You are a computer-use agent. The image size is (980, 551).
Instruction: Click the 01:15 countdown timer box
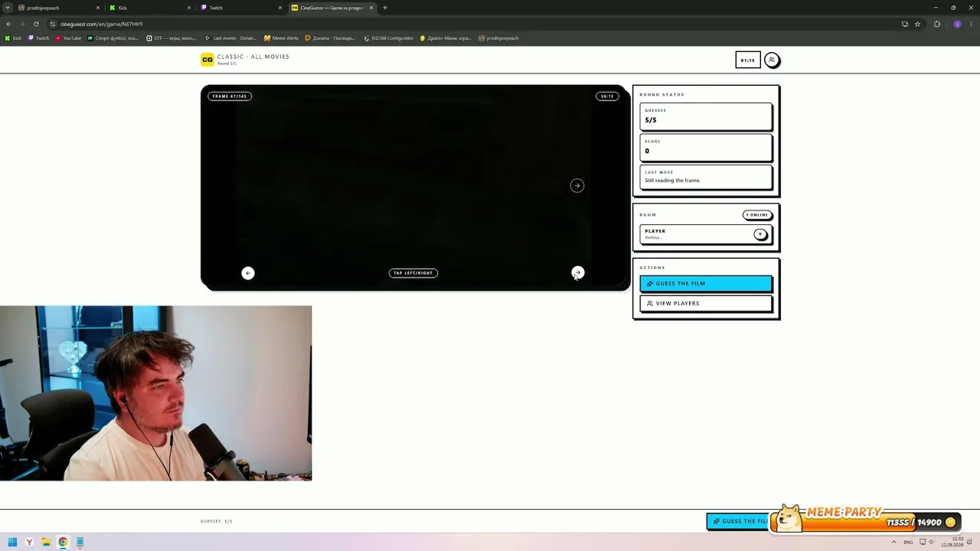pyautogui.click(x=747, y=60)
